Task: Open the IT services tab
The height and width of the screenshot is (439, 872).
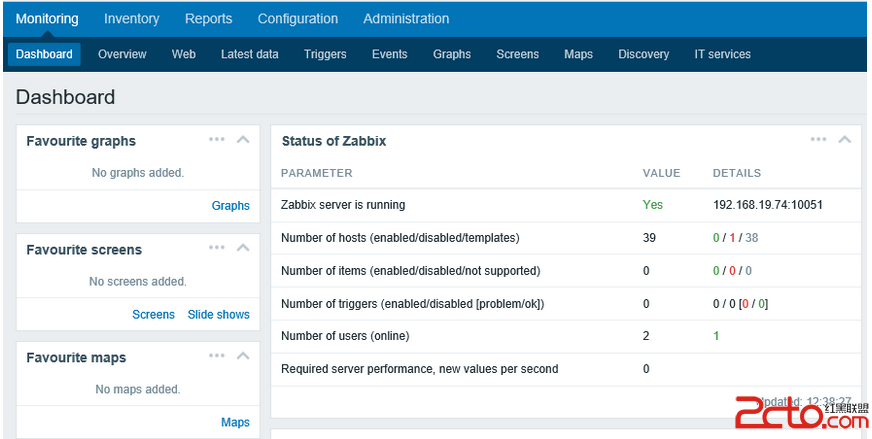Action: [x=722, y=54]
